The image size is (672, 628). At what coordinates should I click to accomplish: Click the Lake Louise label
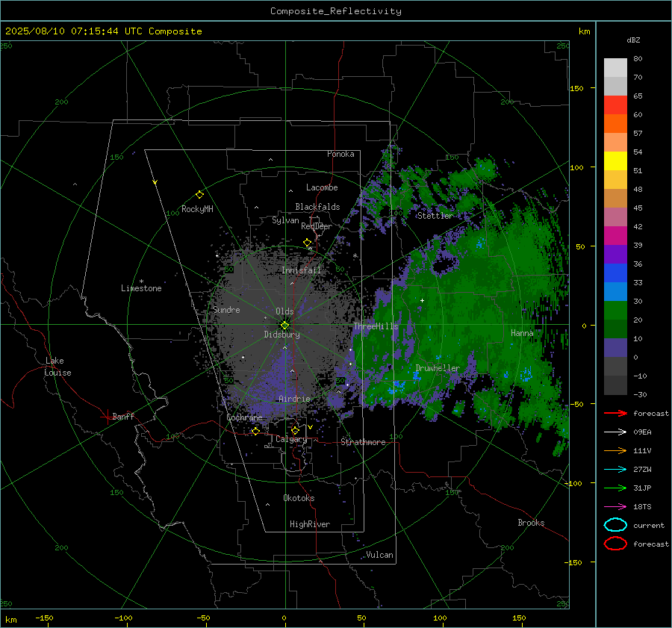[58, 367]
